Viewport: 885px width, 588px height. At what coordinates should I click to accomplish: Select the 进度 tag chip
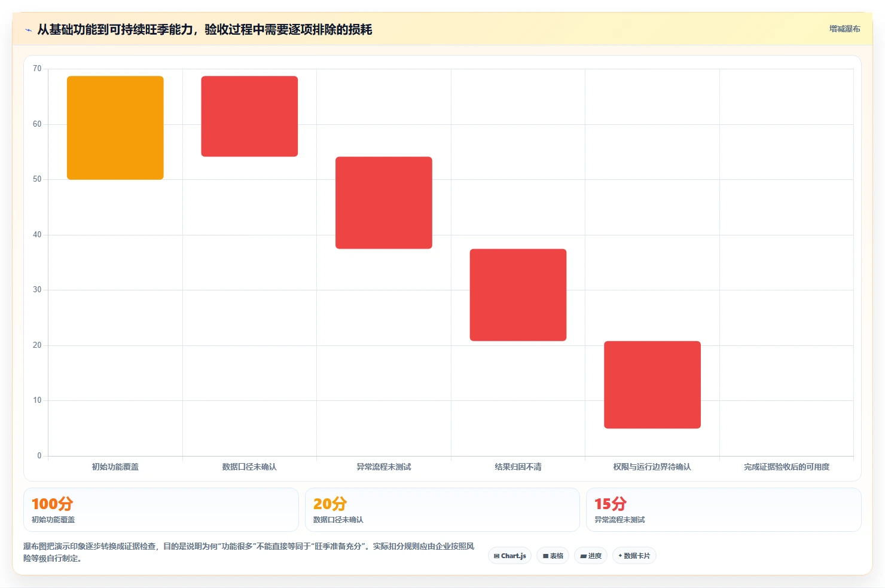591,556
